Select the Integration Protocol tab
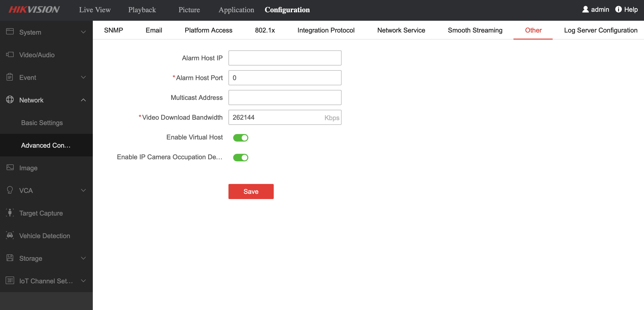 click(326, 30)
